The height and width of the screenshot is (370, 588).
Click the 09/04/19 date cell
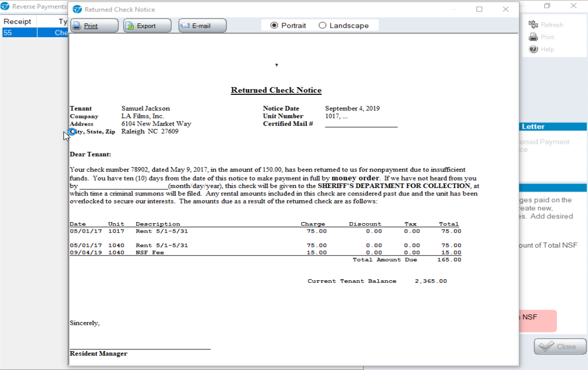click(86, 252)
